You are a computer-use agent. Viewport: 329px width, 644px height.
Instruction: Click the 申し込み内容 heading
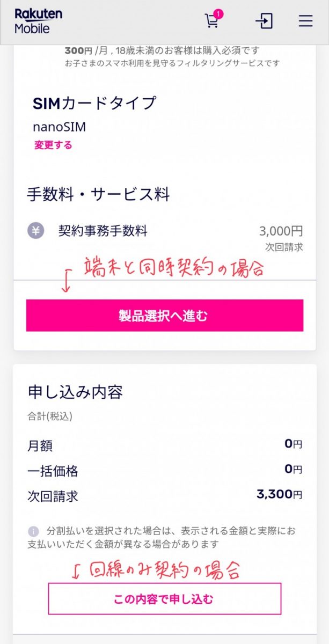click(75, 392)
